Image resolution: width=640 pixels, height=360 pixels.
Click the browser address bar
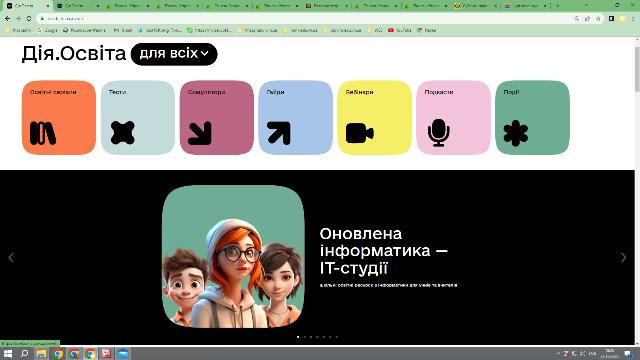pos(306,18)
